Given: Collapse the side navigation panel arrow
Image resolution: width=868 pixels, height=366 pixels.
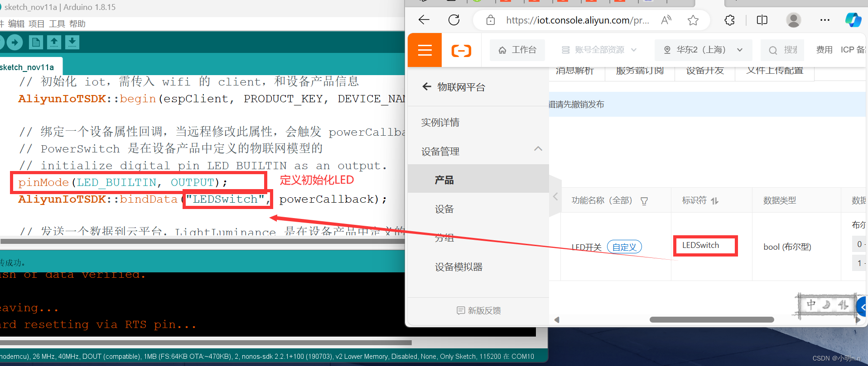Looking at the screenshot, I should (555, 197).
